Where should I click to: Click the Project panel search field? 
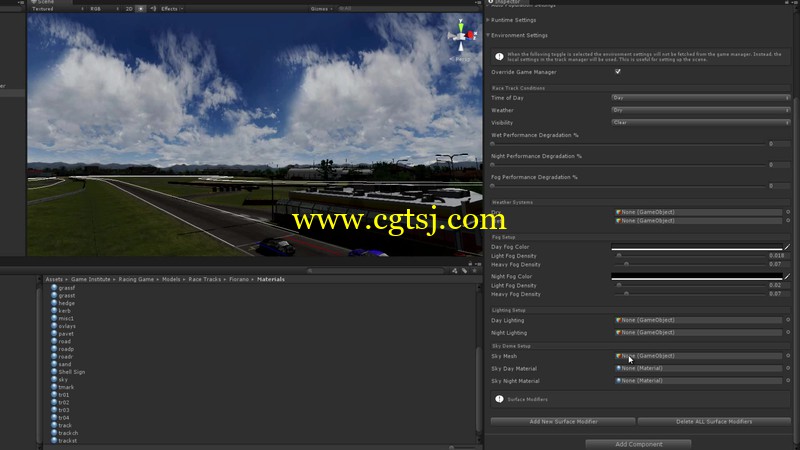378,271
